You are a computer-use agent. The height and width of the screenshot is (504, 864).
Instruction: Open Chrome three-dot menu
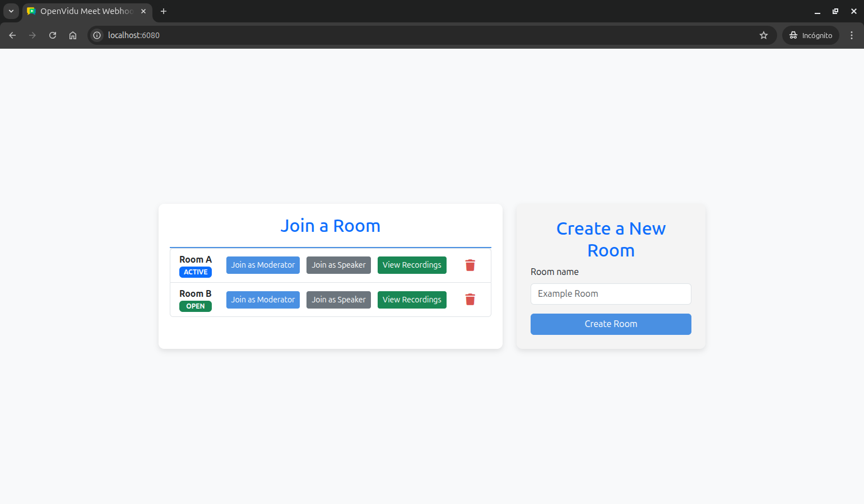pyautogui.click(x=851, y=35)
